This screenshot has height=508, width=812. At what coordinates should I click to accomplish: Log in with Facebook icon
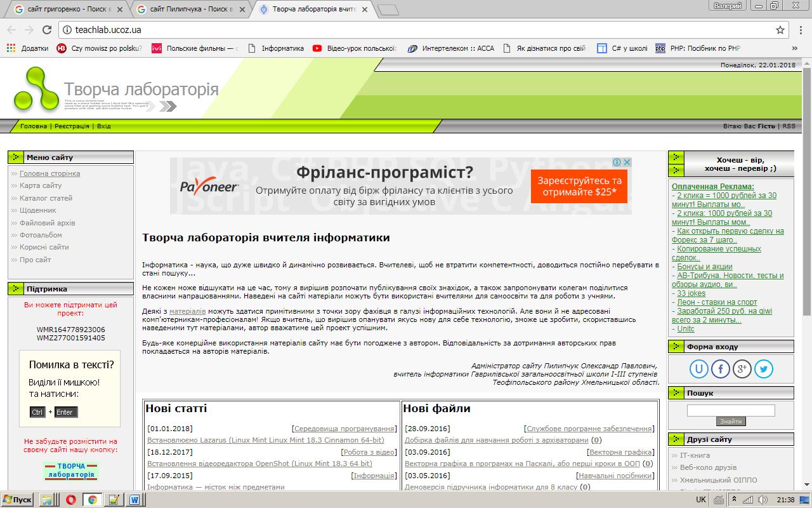click(721, 368)
